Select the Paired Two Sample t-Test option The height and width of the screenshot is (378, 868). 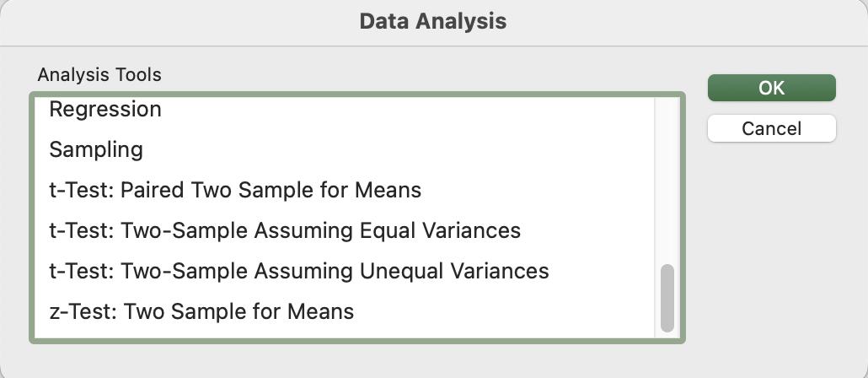pos(345,190)
